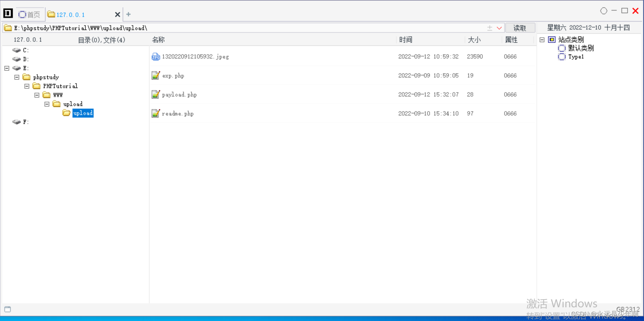Click the F: drive icon
This screenshot has height=321, width=644.
coord(17,122)
